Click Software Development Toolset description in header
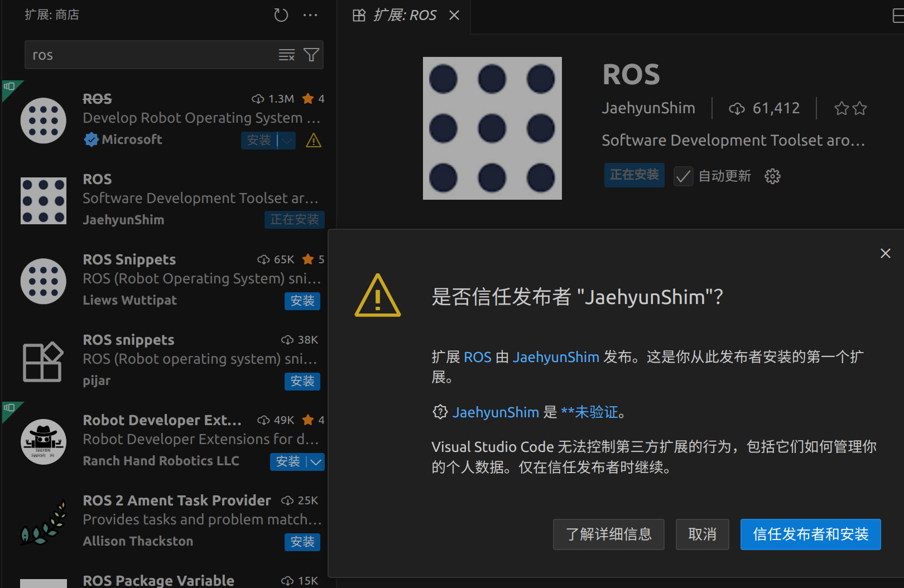Viewport: 904px width, 588px height. coord(733,141)
